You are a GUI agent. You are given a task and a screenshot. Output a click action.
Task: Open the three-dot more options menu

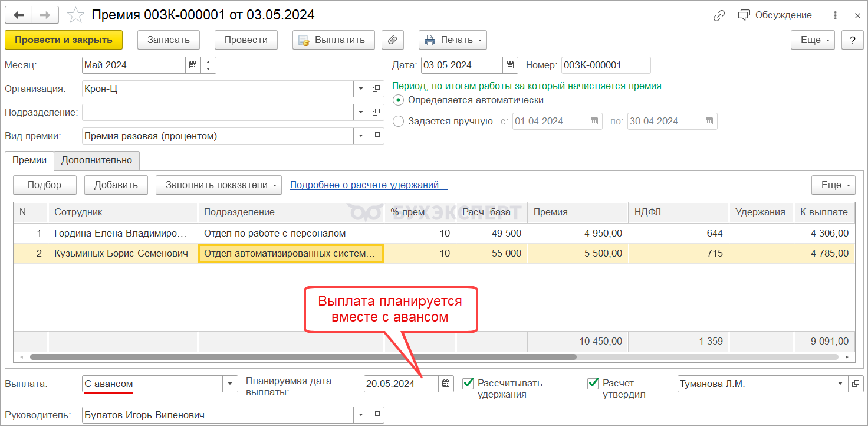pyautogui.click(x=835, y=16)
